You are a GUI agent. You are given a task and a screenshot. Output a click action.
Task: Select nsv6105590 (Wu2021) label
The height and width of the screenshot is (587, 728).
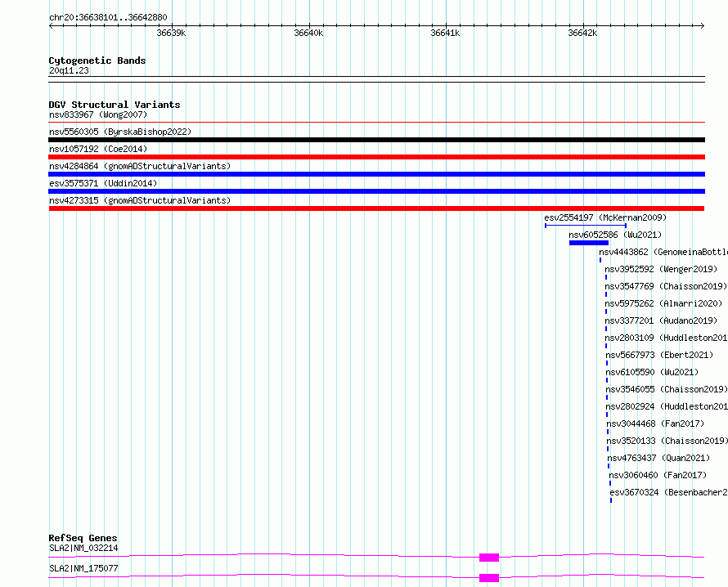point(652,372)
